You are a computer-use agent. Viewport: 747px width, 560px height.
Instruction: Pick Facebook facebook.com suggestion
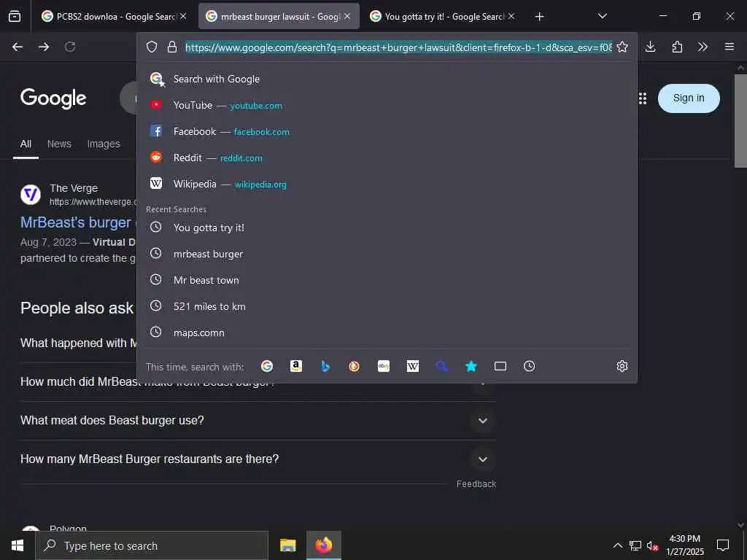pos(387,131)
